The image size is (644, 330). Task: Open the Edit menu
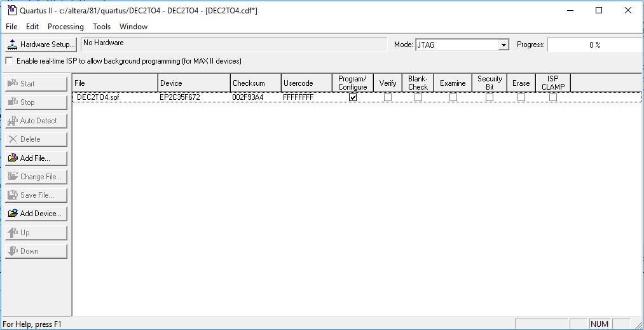pyautogui.click(x=32, y=26)
